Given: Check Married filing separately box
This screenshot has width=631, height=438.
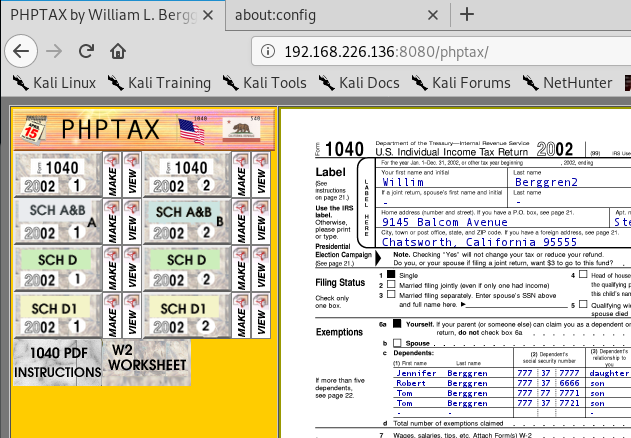Looking at the screenshot, I should (x=391, y=294).
